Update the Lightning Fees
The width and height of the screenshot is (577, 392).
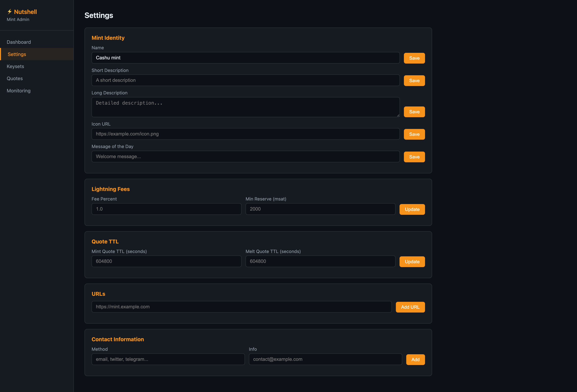click(x=412, y=209)
